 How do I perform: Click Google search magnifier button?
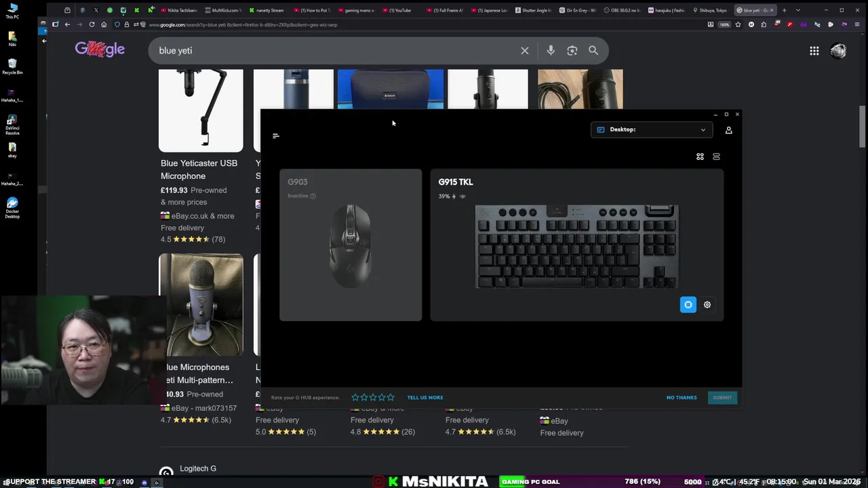coord(593,51)
